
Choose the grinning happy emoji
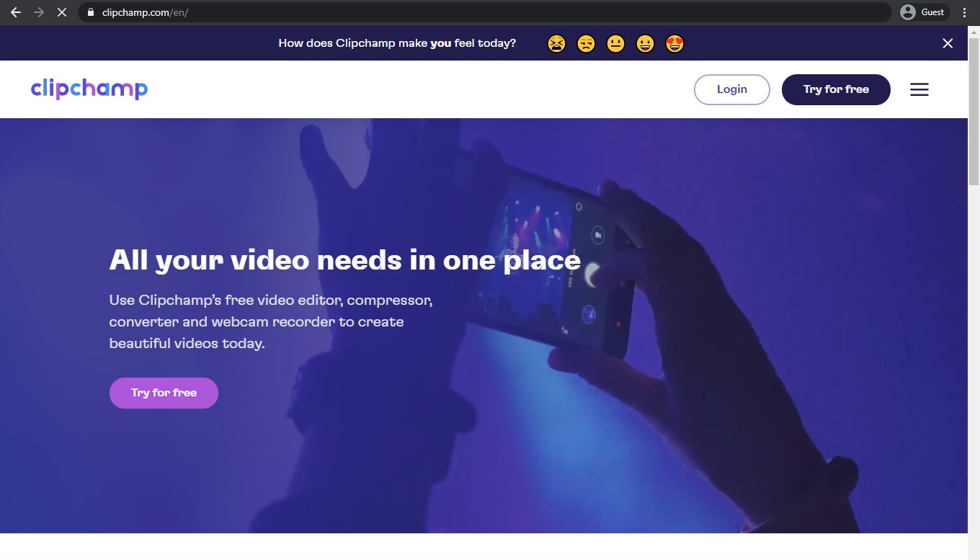click(x=646, y=44)
